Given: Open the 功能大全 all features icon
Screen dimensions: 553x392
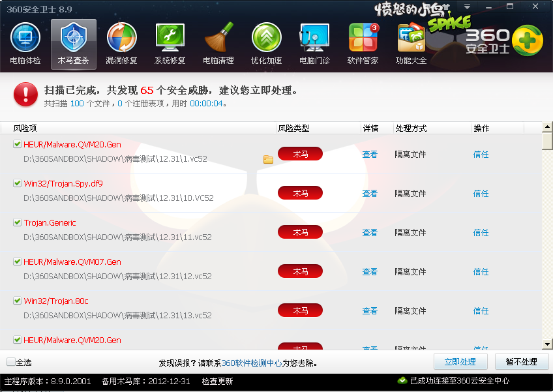Looking at the screenshot, I should point(411,44).
